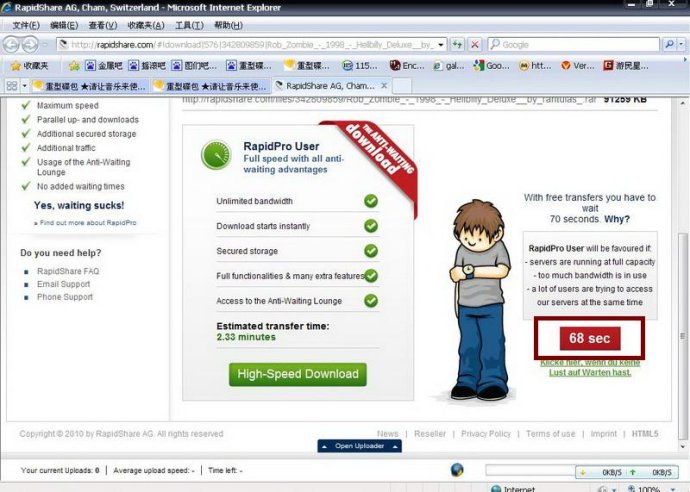Open the tab list dropdown arrow

[25, 86]
